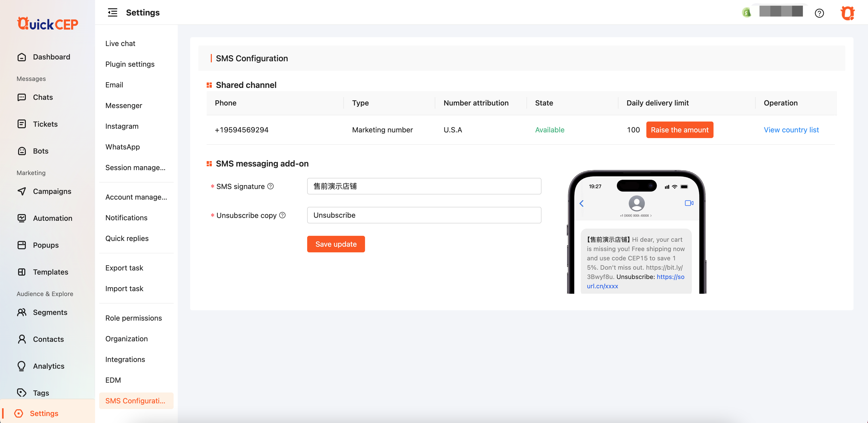Screen dimensions: 868x423
Task: Show SMS signature help tooltip icon
Action: click(x=270, y=186)
